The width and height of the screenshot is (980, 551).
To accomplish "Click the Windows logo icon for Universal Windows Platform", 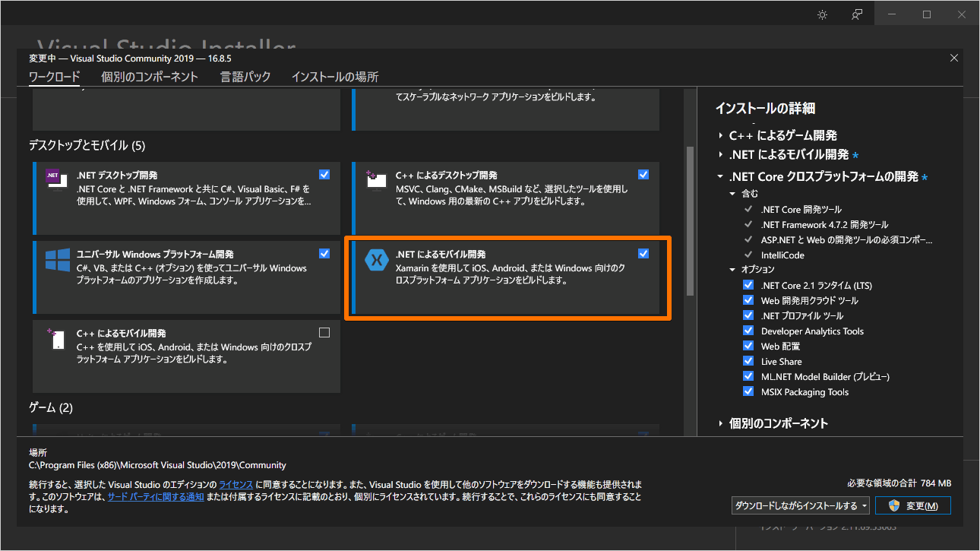I will coord(58,259).
